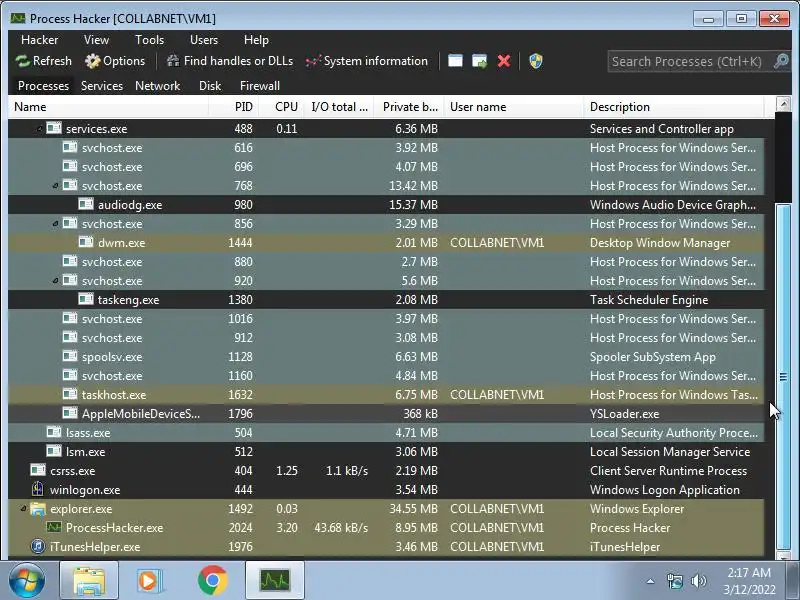The height and width of the screenshot is (600, 800).
Task: Select svchost.exe row with PID 616
Action: tap(386, 148)
